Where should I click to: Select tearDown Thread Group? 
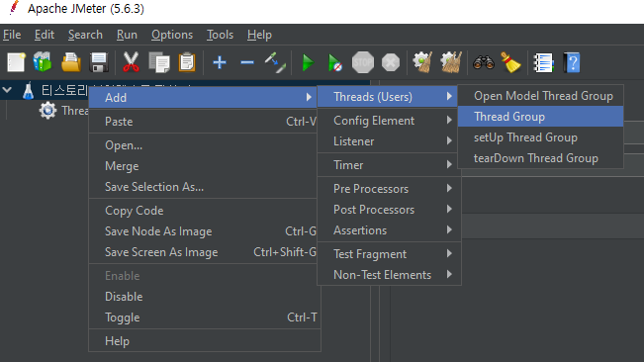(540, 158)
